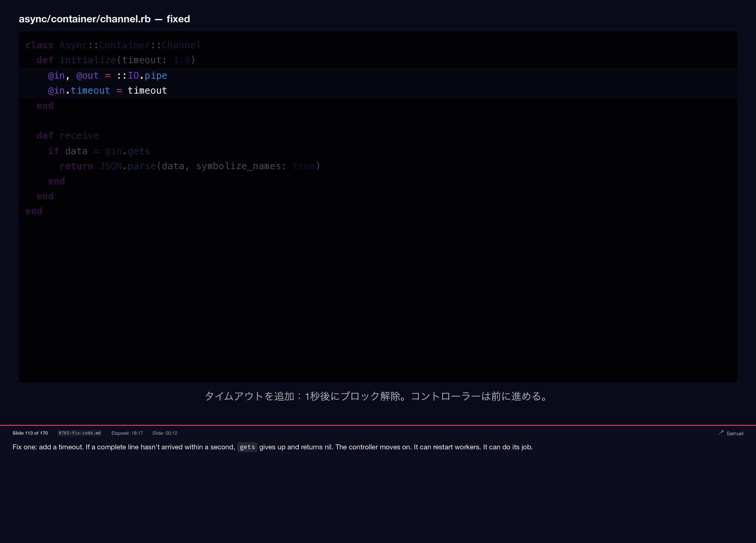The width and height of the screenshot is (756, 543).
Task: Click the Slide 00:12 timer
Action: tap(165, 433)
